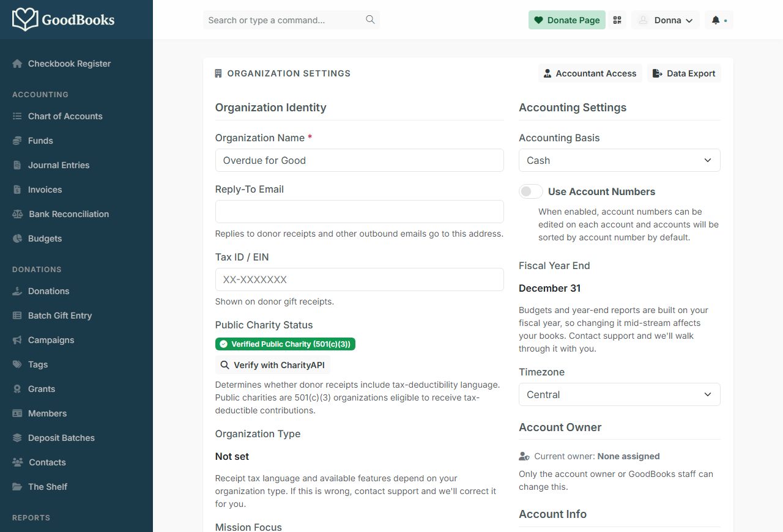
Task: Focus the search or command box
Action: click(x=291, y=20)
